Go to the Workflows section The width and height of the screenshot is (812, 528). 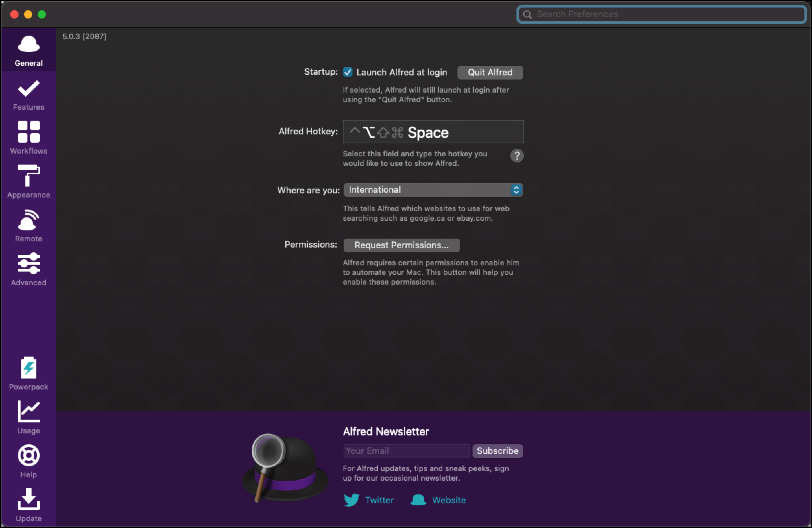[29, 138]
